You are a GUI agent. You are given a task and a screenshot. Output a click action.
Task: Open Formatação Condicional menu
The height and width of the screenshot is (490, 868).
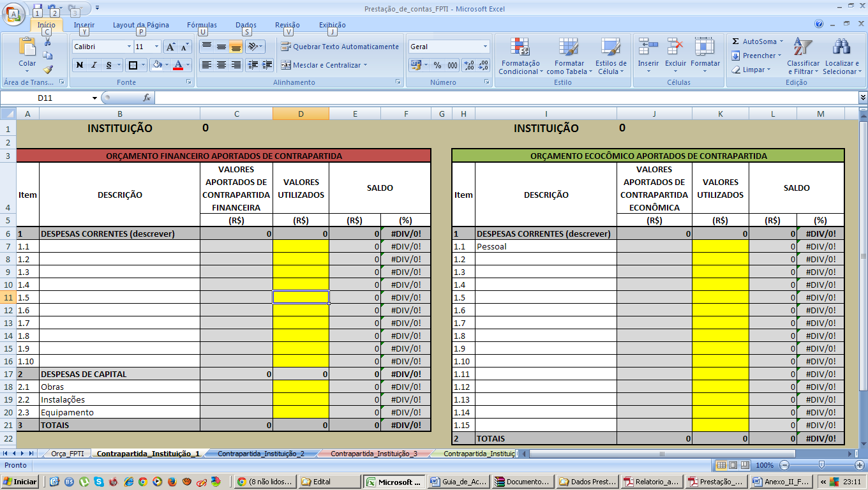(521, 56)
